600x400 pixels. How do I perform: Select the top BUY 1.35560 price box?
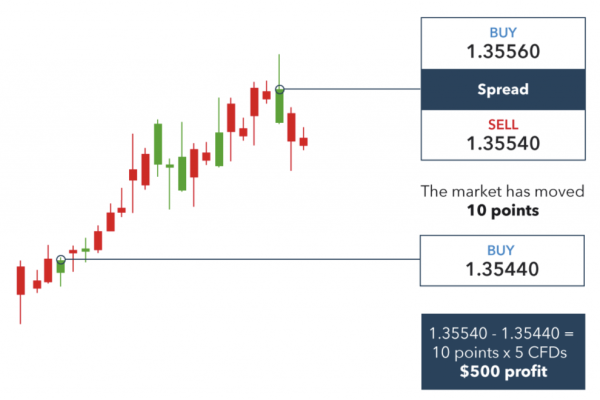(x=503, y=43)
